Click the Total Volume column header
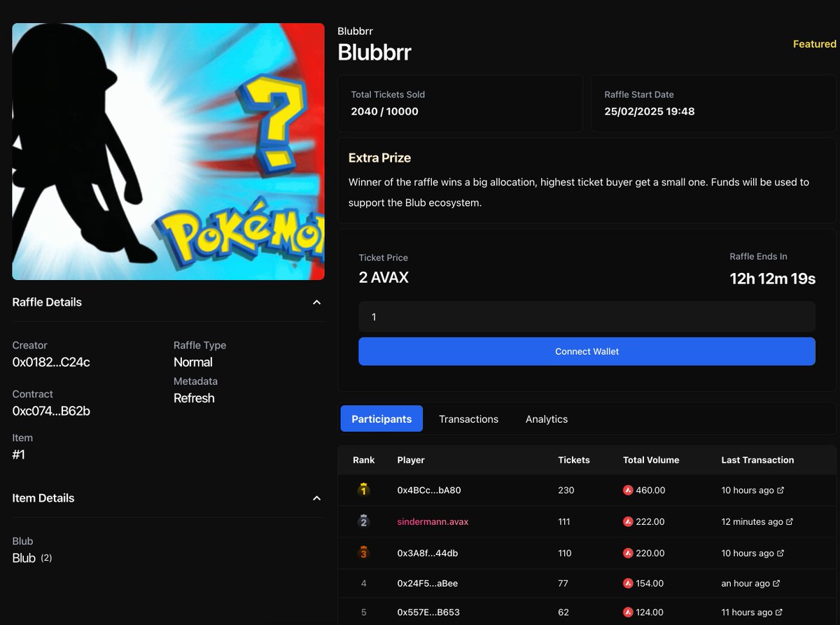Viewport: 840px width, 625px height. click(x=651, y=460)
